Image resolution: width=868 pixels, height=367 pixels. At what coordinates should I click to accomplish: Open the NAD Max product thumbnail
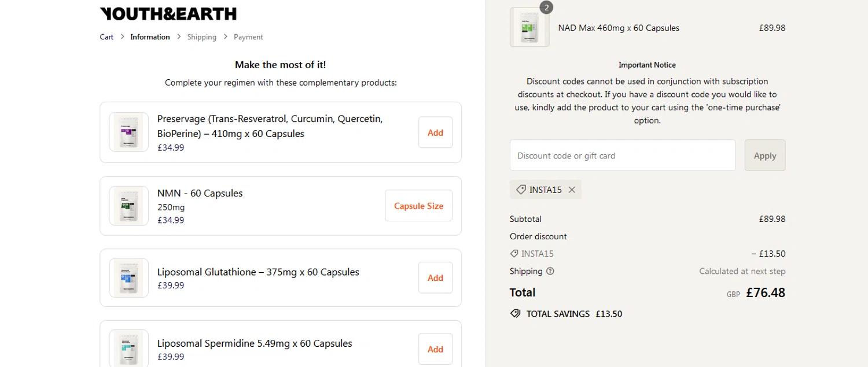click(x=529, y=27)
